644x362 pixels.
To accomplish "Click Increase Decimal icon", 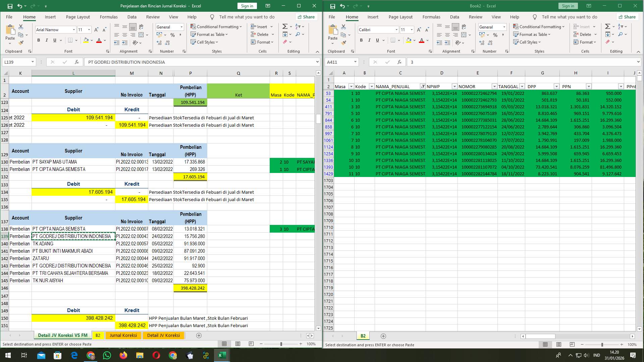I will point(159,42).
